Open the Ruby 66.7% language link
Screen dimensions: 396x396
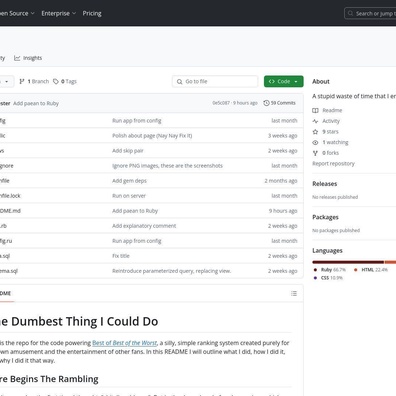tap(333, 270)
